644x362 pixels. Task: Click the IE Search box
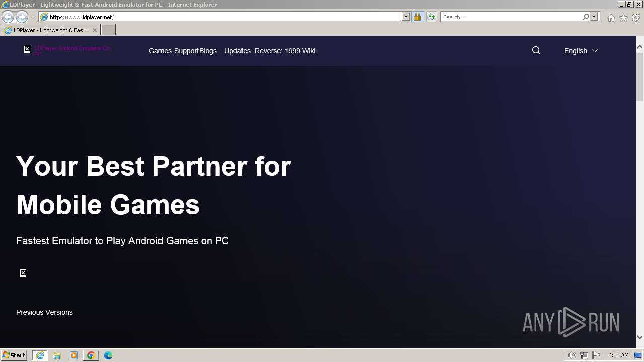(x=511, y=17)
